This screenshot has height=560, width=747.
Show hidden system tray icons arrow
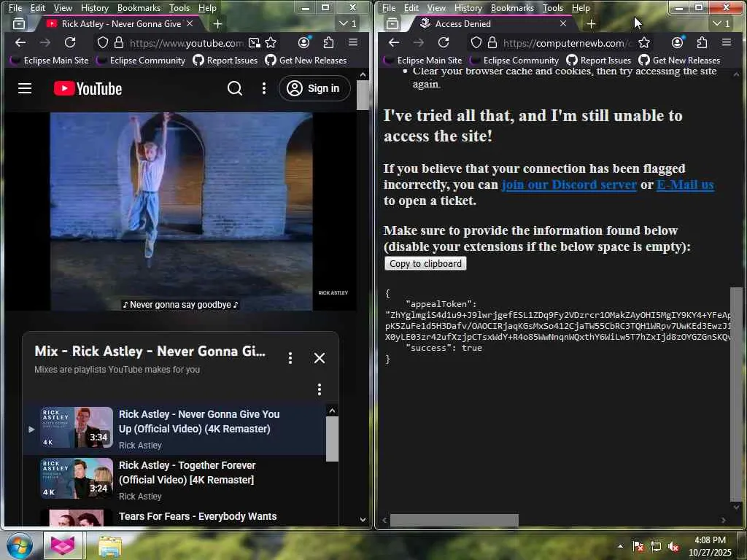click(620, 546)
